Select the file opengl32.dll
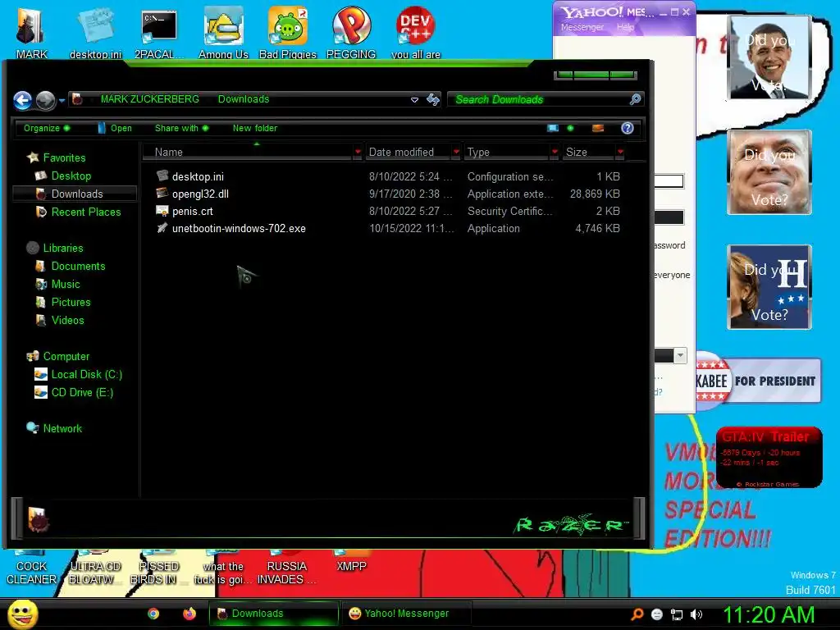 (200, 194)
